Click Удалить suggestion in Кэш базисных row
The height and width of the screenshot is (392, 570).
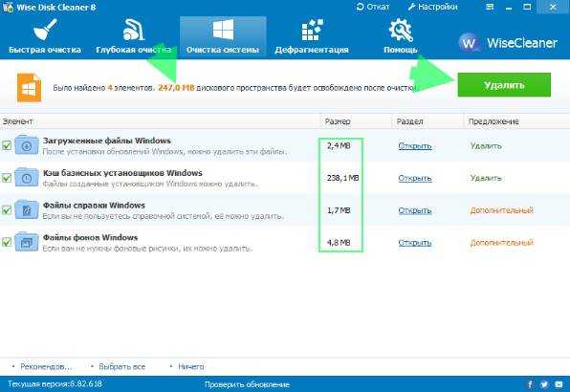pyautogui.click(x=486, y=178)
